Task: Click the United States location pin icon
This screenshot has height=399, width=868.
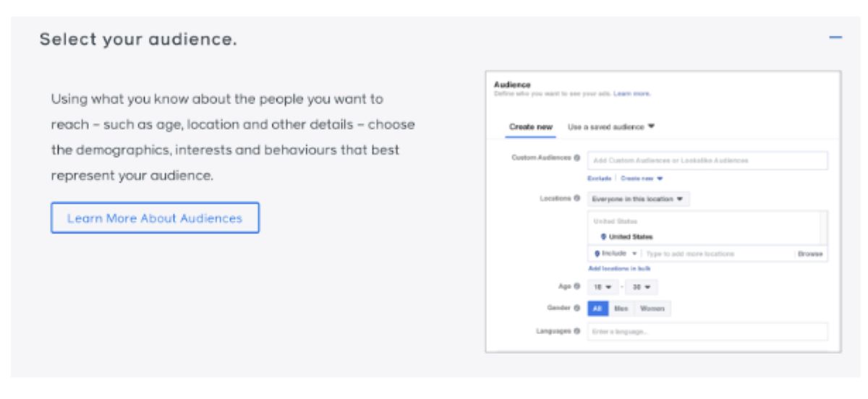Action: (x=603, y=236)
